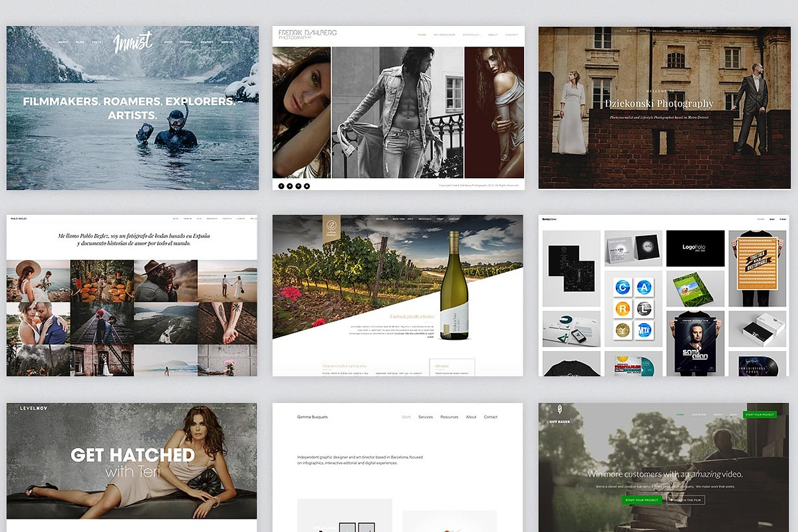Click the LEVELNOV logo
The image size is (798, 532).
[33, 408]
